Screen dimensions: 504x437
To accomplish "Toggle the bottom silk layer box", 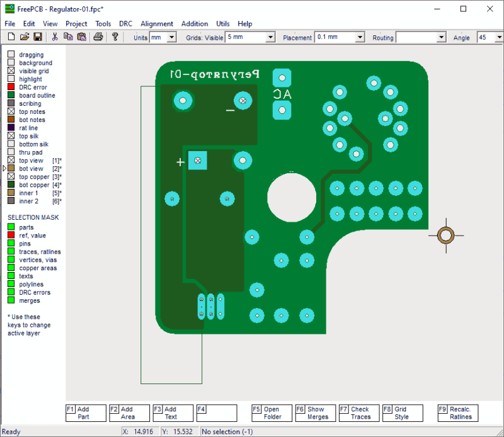I will [11, 144].
